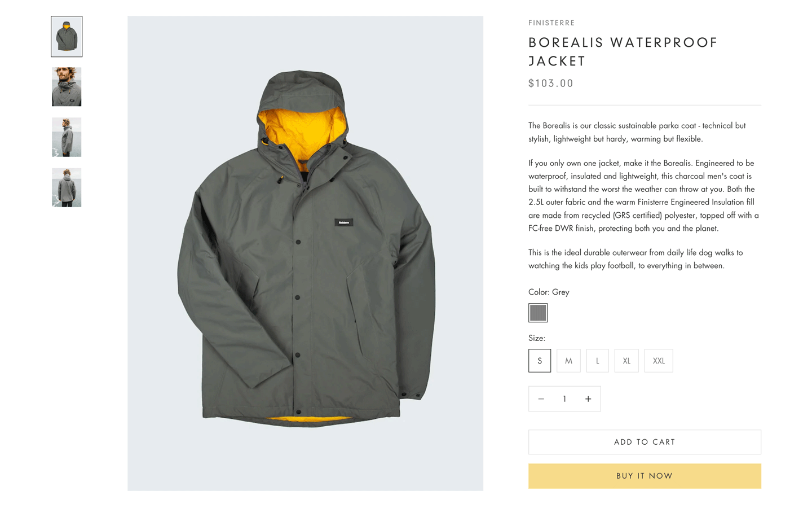Click the main jacket product image
Screen dimensions: 812x508
305,253
